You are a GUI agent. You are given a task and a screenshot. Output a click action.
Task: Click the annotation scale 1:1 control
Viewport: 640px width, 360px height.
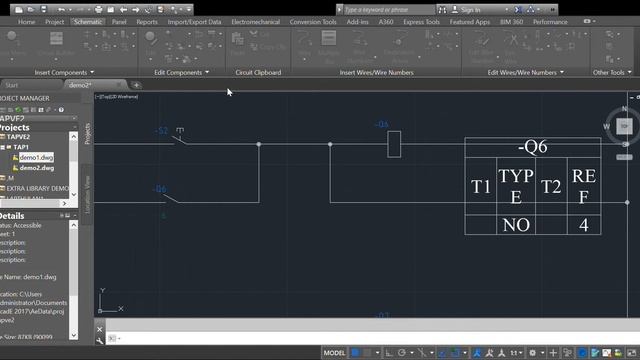pyautogui.click(x=516, y=353)
